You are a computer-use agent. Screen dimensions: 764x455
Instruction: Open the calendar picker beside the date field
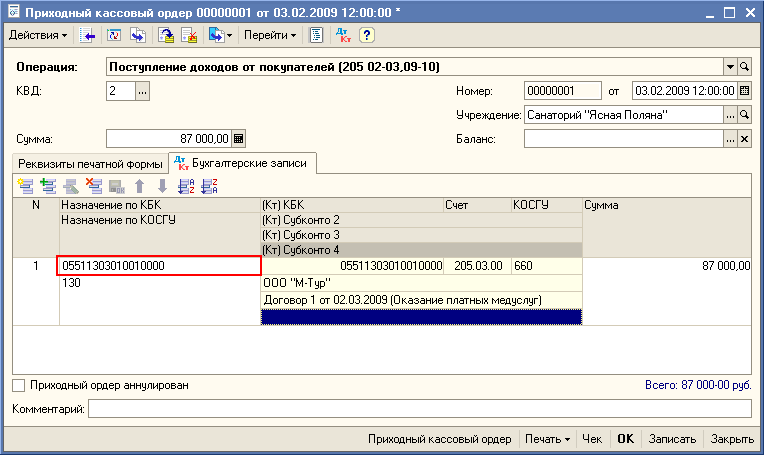(743, 91)
